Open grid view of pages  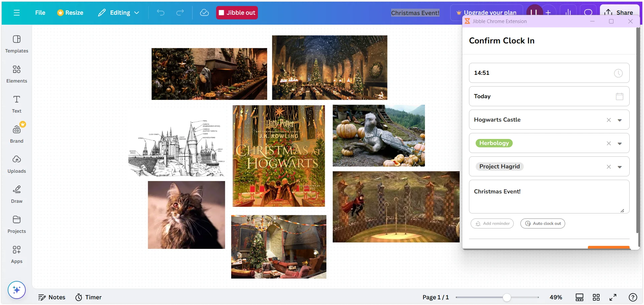[x=596, y=297]
